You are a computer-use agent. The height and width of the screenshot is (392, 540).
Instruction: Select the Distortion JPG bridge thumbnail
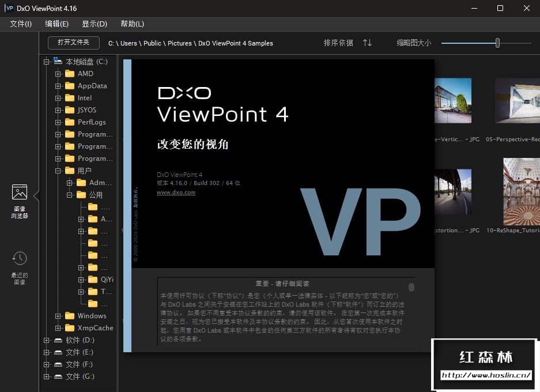(x=453, y=191)
